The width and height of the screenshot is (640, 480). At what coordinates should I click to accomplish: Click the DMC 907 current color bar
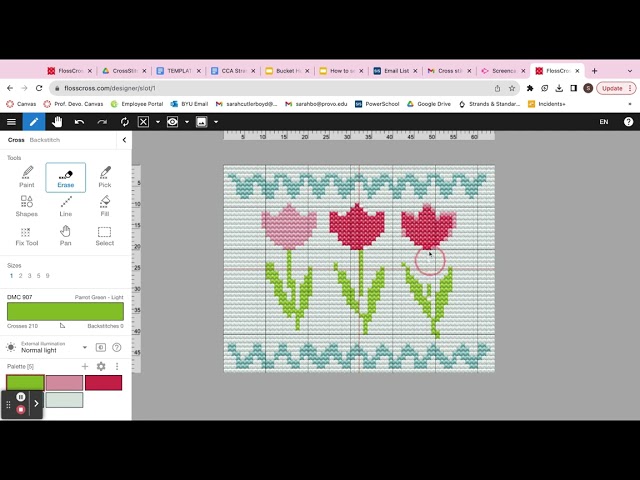(x=65, y=311)
